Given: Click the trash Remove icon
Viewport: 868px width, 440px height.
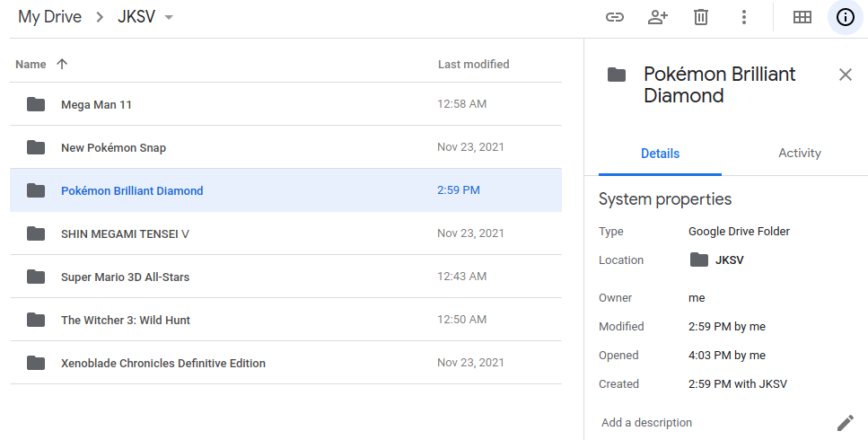Looking at the screenshot, I should [701, 17].
